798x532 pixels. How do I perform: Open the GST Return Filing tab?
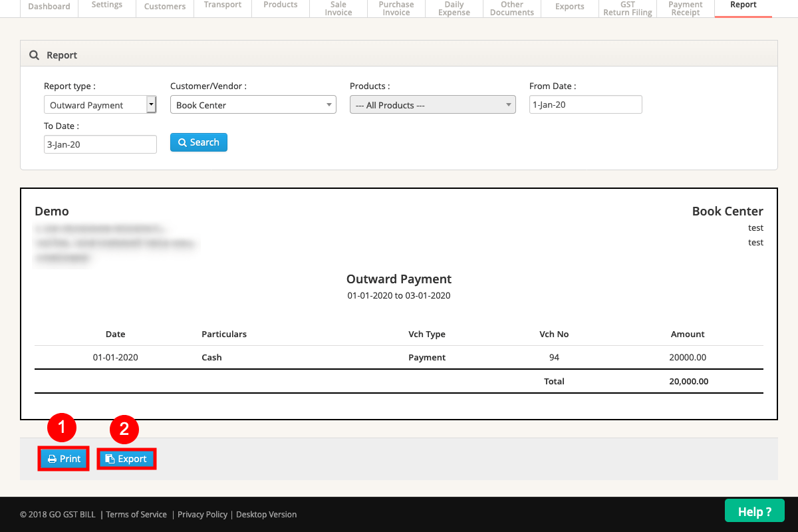point(627,8)
